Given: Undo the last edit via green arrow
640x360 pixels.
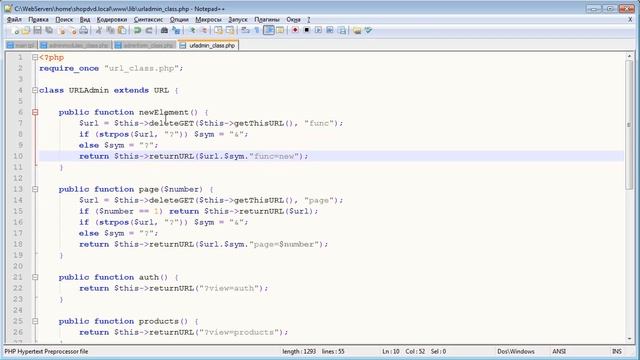Looking at the screenshot, I should [137, 30].
